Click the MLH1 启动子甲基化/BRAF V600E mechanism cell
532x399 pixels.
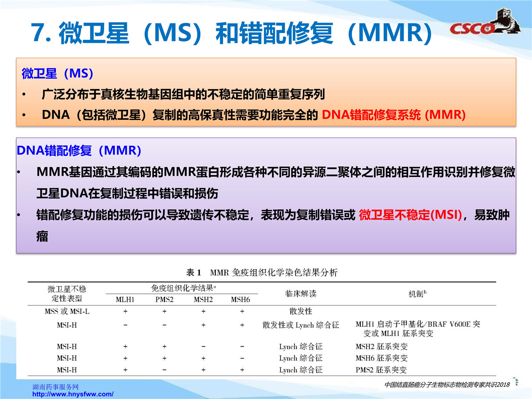[418, 329]
